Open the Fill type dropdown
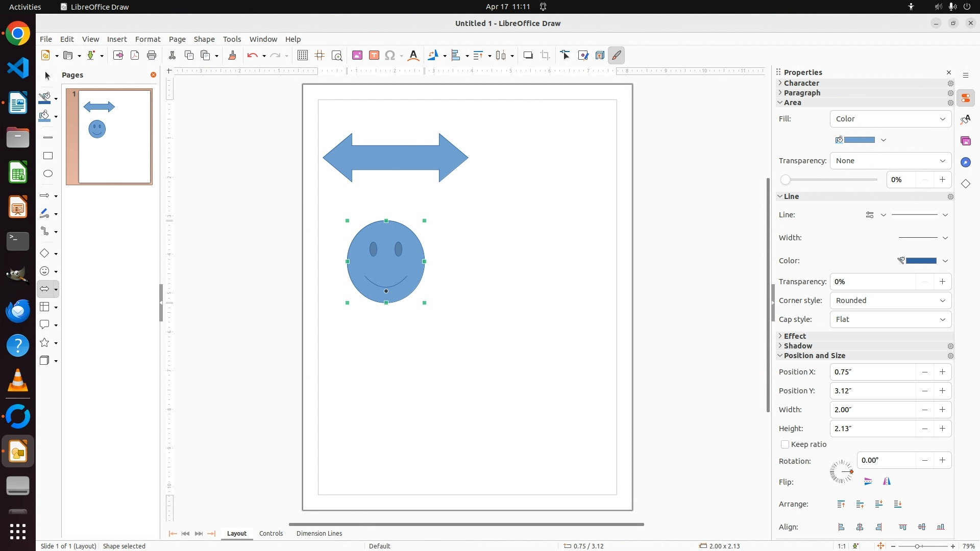 (x=890, y=119)
